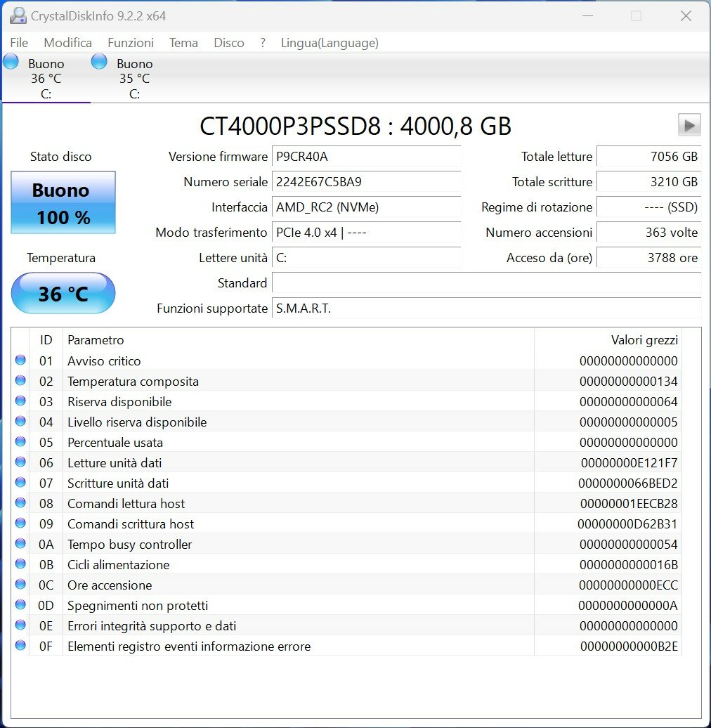The height and width of the screenshot is (728, 711).
Task: Open the Disco menu
Action: coord(229,43)
